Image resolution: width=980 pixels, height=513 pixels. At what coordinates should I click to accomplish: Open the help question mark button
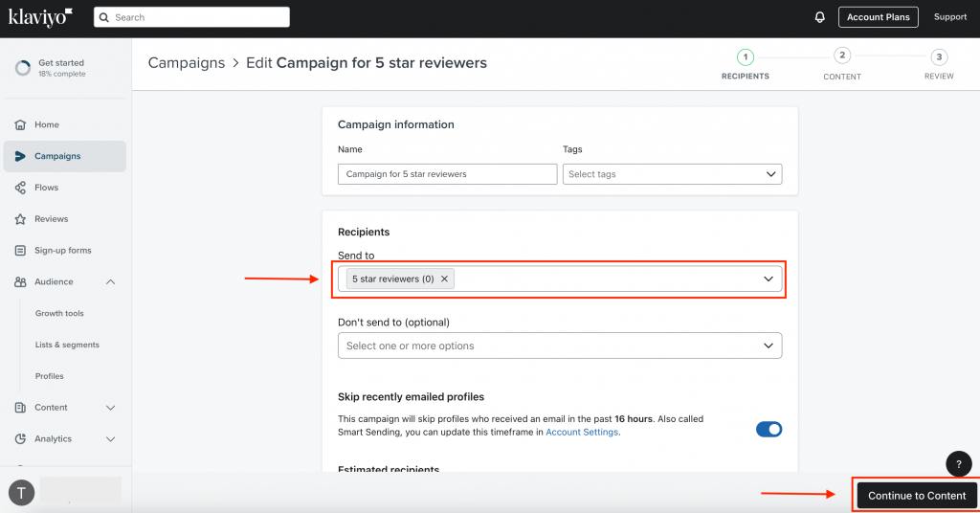(x=958, y=464)
